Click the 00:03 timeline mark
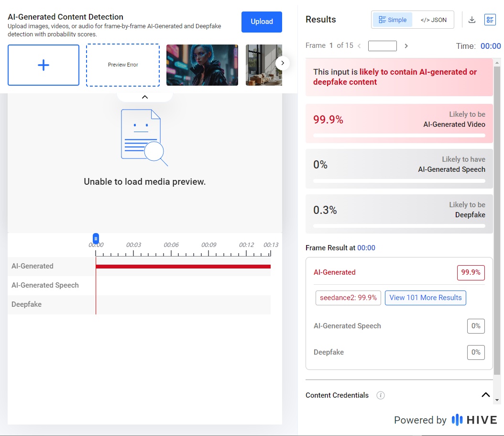This screenshot has height=436, width=504. point(133,245)
